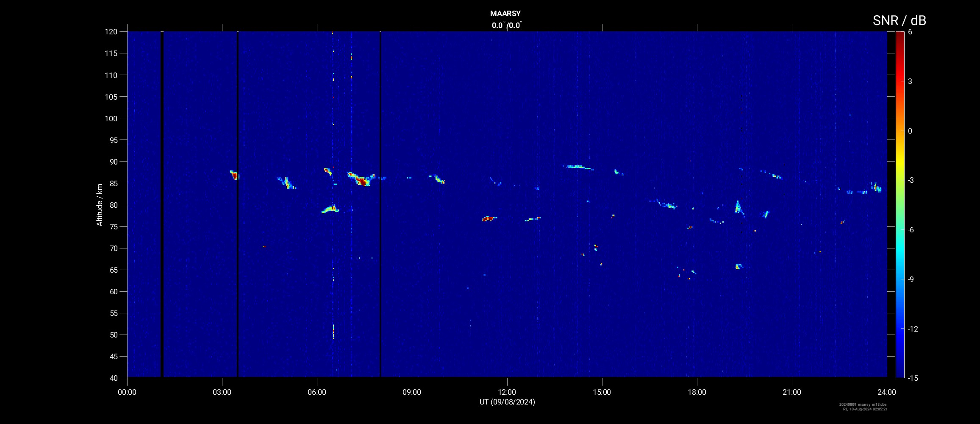Click the echo layer near 06:30 at 79 km
The width and height of the screenshot is (980, 424).
click(x=330, y=209)
